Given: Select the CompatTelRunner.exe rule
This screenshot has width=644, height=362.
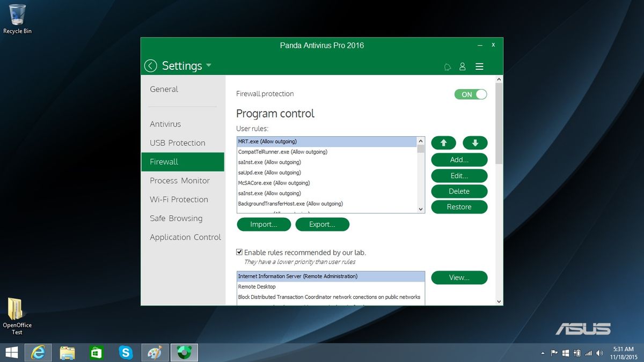Looking at the screenshot, I should point(327,152).
